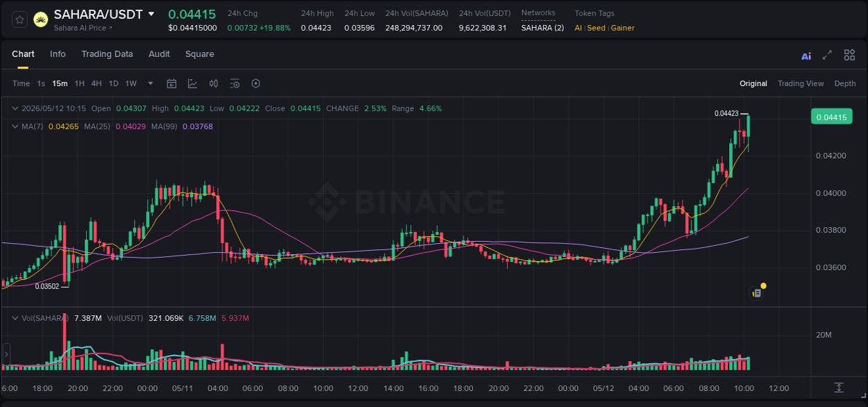Click the hexagon settings icon in toolbar
Image resolution: width=868 pixels, height=407 pixels.
[256, 83]
